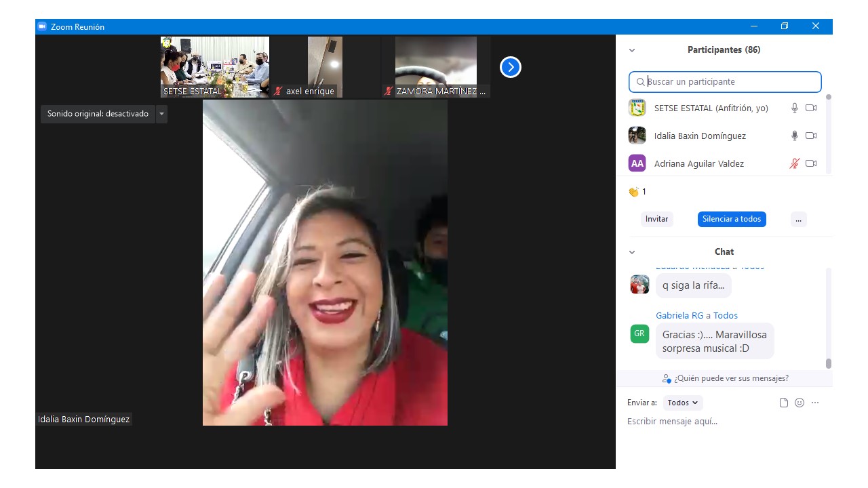Select the axel enrique video thumbnail
The image size is (868, 488).
(325, 67)
